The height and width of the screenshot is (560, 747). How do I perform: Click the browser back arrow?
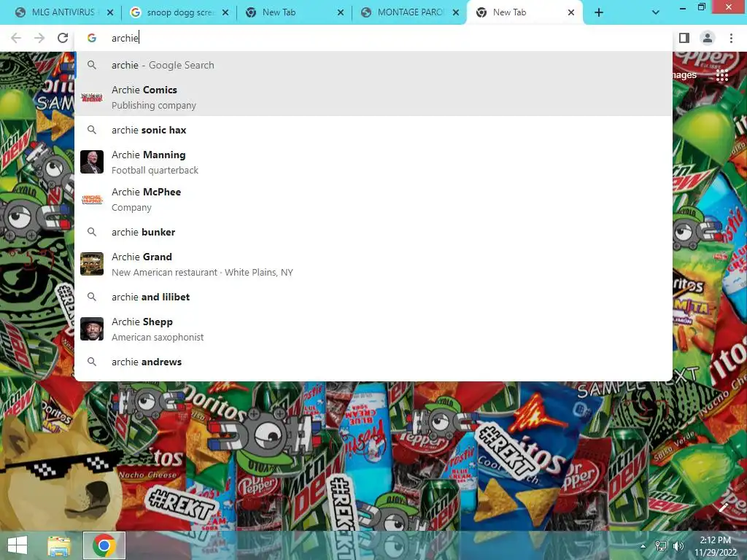16,38
